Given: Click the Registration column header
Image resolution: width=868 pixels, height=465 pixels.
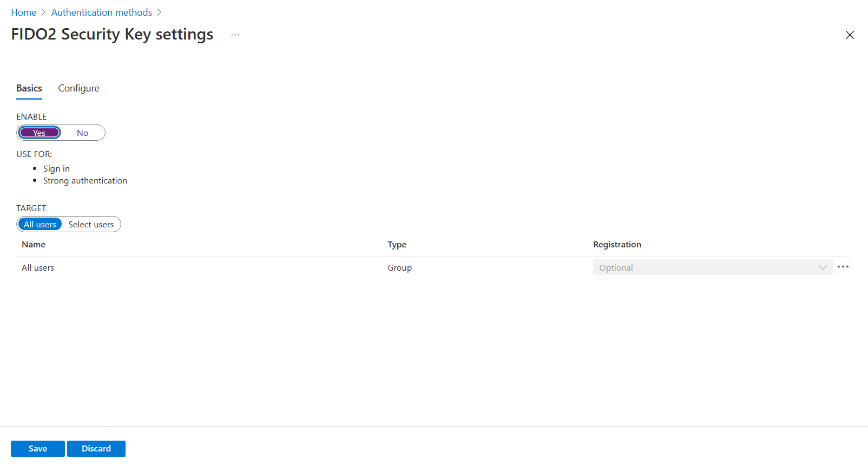Looking at the screenshot, I should (x=617, y=245).
